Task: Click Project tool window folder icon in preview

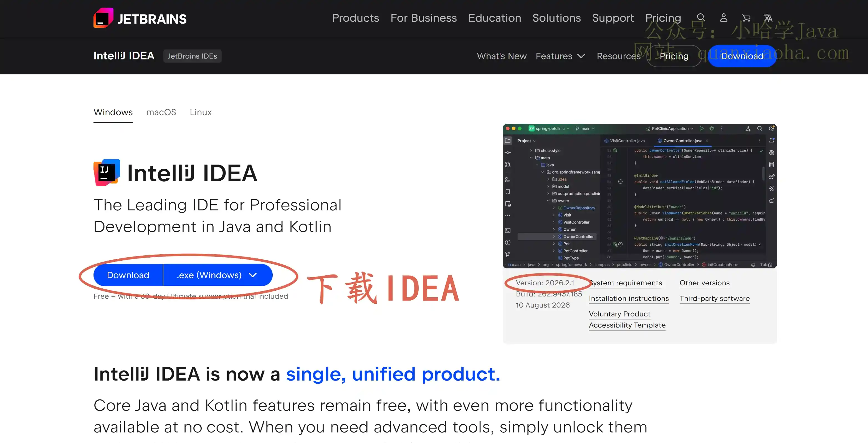Action: coord(508,140)
